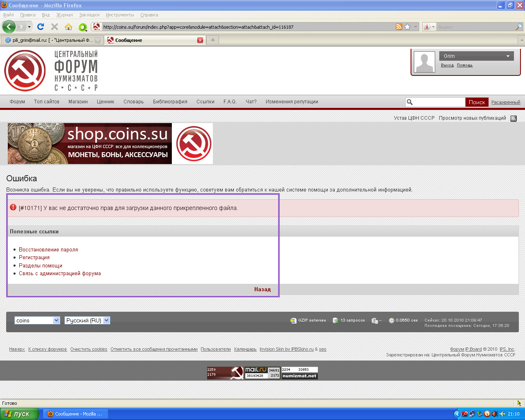Click inside the forum search field
525x420 pixels.
pos(438,102)
